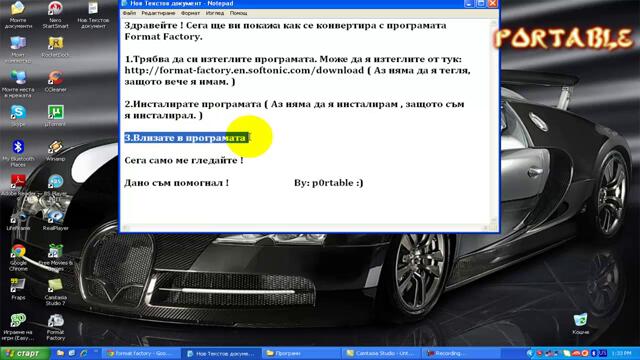
Task: Open LifeFrame desktop icon
Action: (18, 220)
